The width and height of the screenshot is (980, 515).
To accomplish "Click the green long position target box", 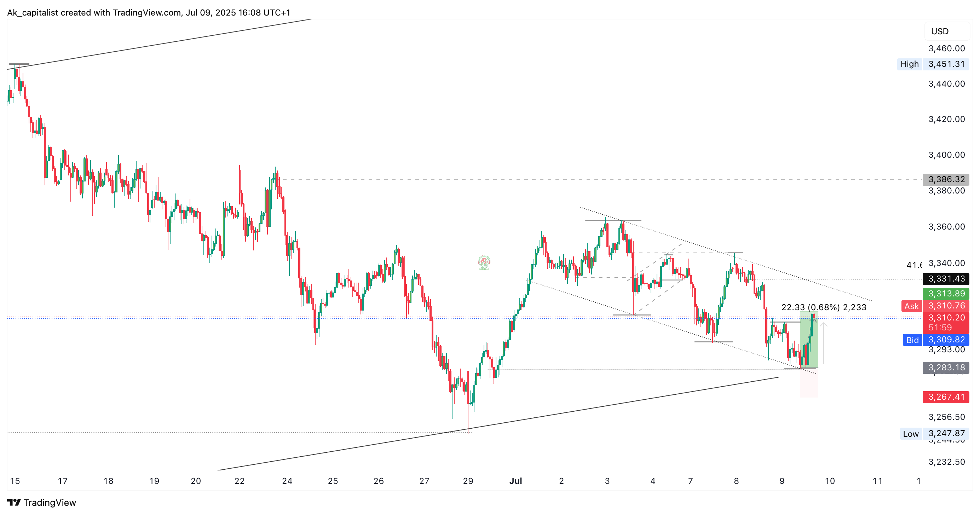I will 809,340.
